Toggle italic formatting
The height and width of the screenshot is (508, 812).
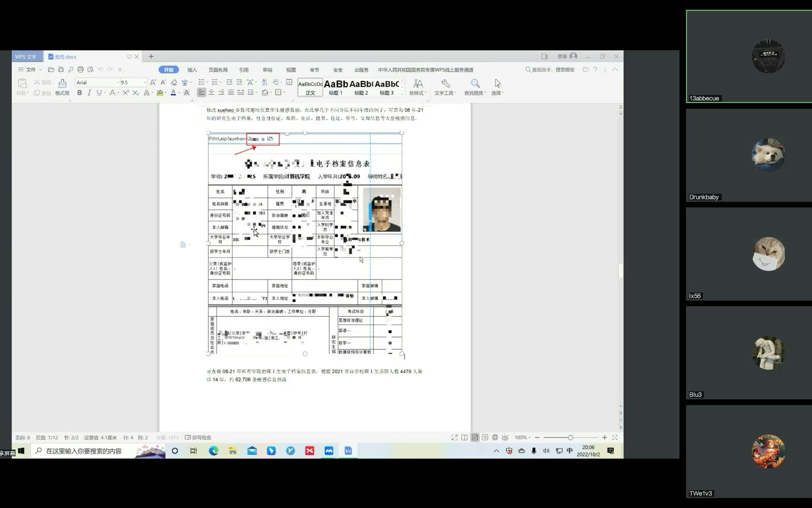click(89, 93)
